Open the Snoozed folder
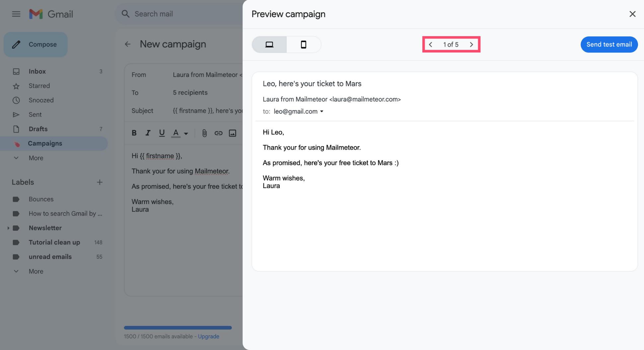644x350 pixels. (x=54, y=100)
